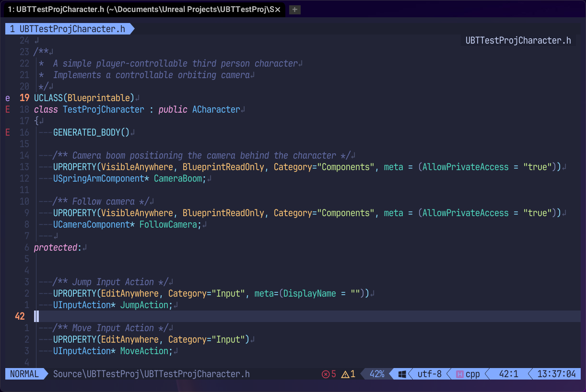Click the Move Input Action comment

(x=111, y=328)
